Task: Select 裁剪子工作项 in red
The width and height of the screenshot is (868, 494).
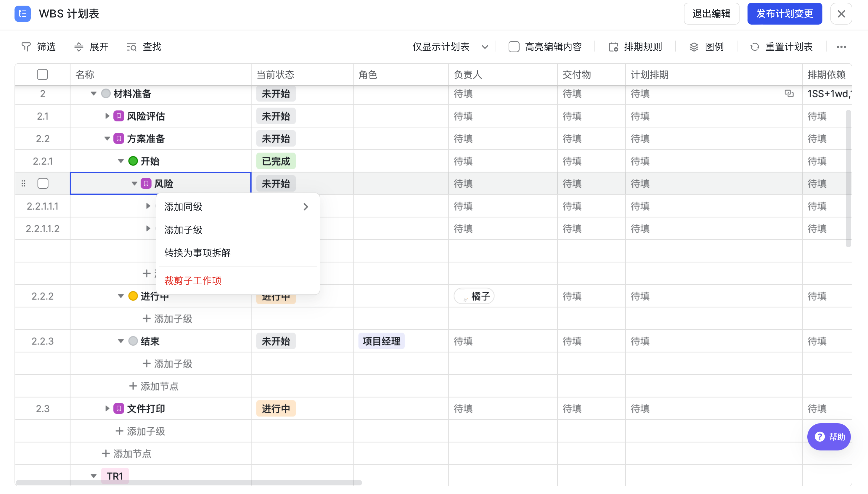Action: click(238, 280)
